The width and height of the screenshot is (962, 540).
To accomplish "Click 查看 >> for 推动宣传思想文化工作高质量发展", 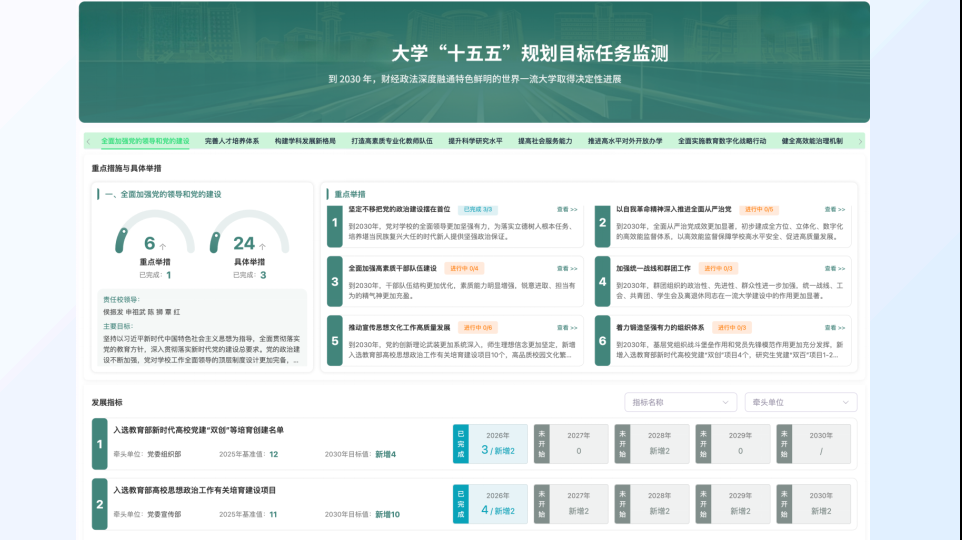I will 567,328.
